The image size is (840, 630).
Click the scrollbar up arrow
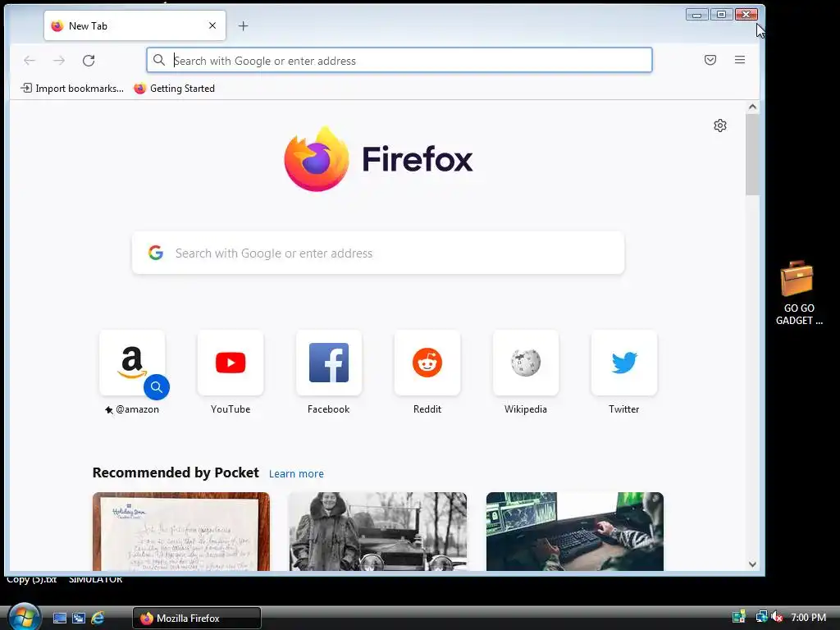(x=752, y=107)
